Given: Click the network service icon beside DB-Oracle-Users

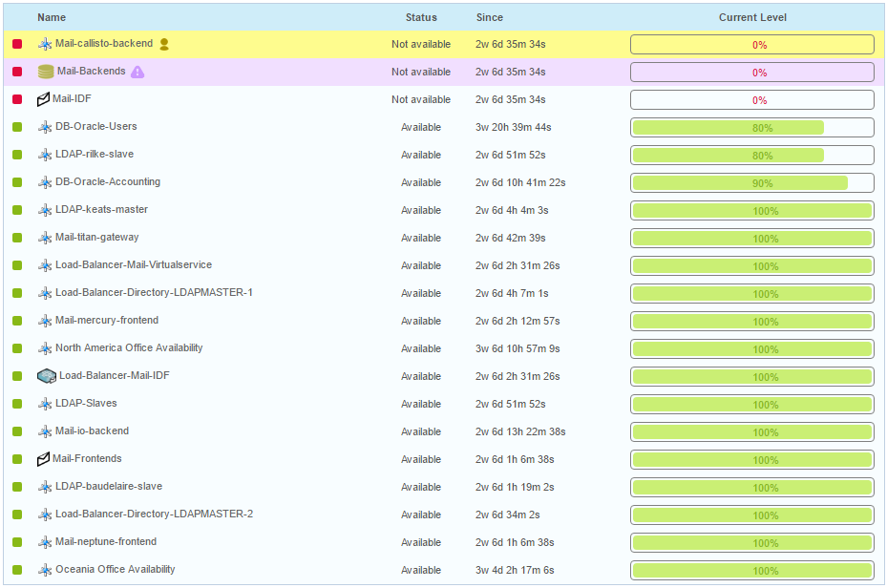Looking at the screenshot, I should coord(44,126).
